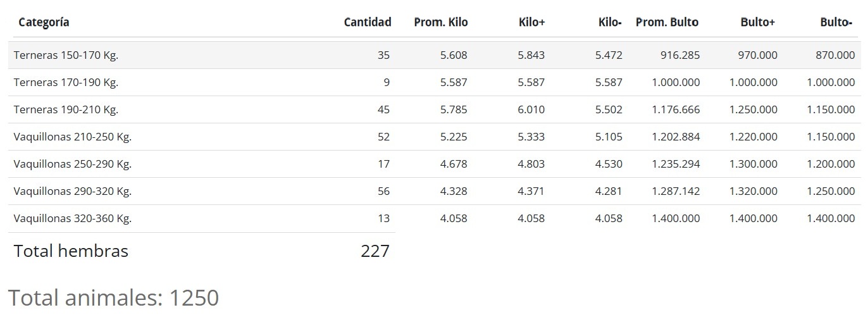868x317 pixels.
Task: Click the Prom. Bulto column header
Action: click(667, 22)
